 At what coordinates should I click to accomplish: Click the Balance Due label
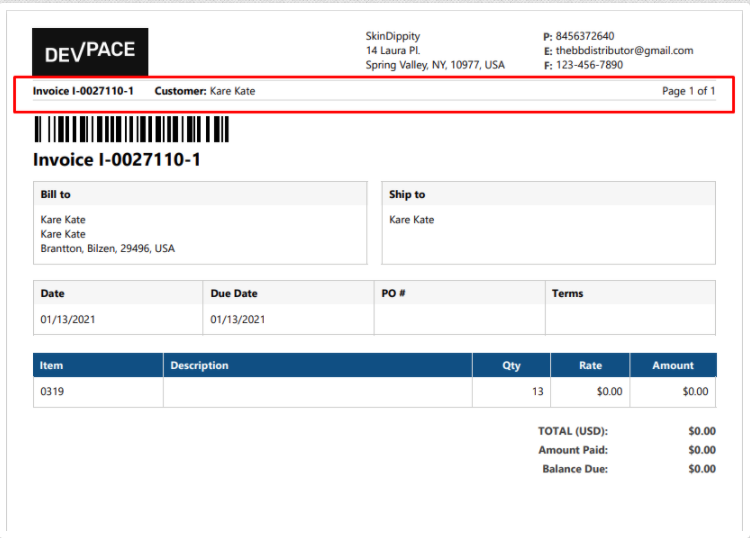pyautogui.click(x=575, y=469)
